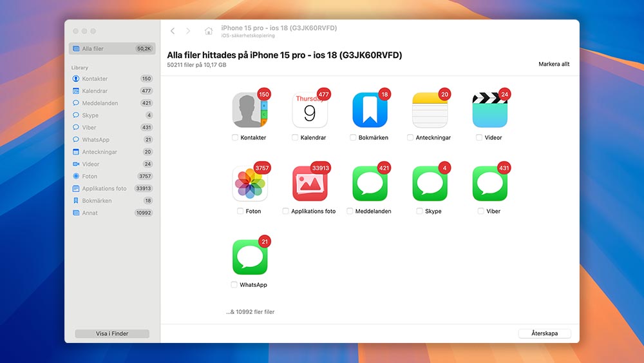Open the Applikations foto icon in grid
This screenshot has height=363, width=644.
click(x=310, y=184)
